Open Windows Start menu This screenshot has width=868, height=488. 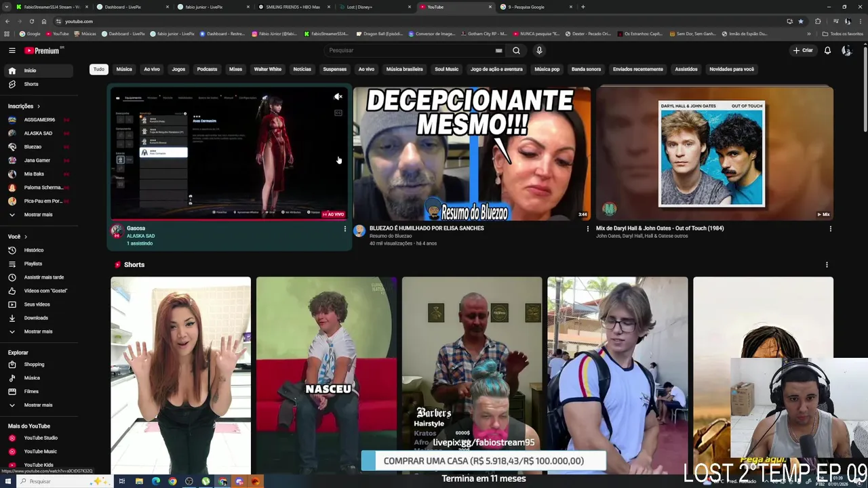click(x=7, y=481)
